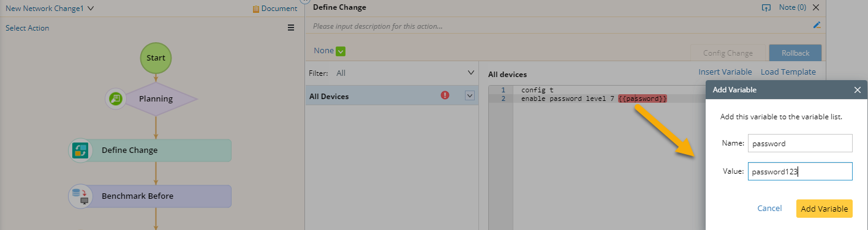Image resolution: width=868 pixels, height=230 pixels.
Task: Click the Planning node icon
Action: tap(116, 98)
